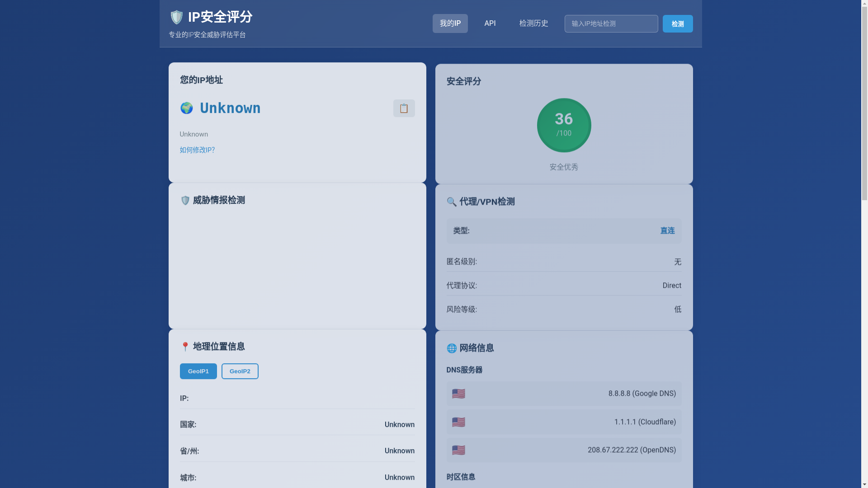The height and width of the screenshot is (488, 868).
Task: Click the 时区信息 subheading
Action: pyautogui.click(x=461, y=477)
